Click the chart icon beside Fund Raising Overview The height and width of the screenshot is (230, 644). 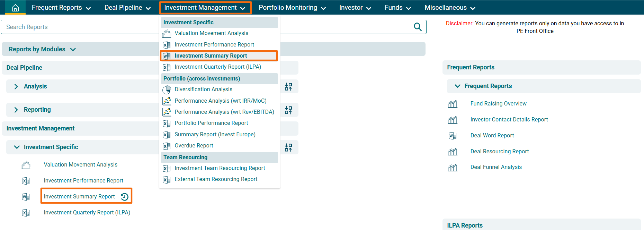pyautogui.click(x=453, y=104)
